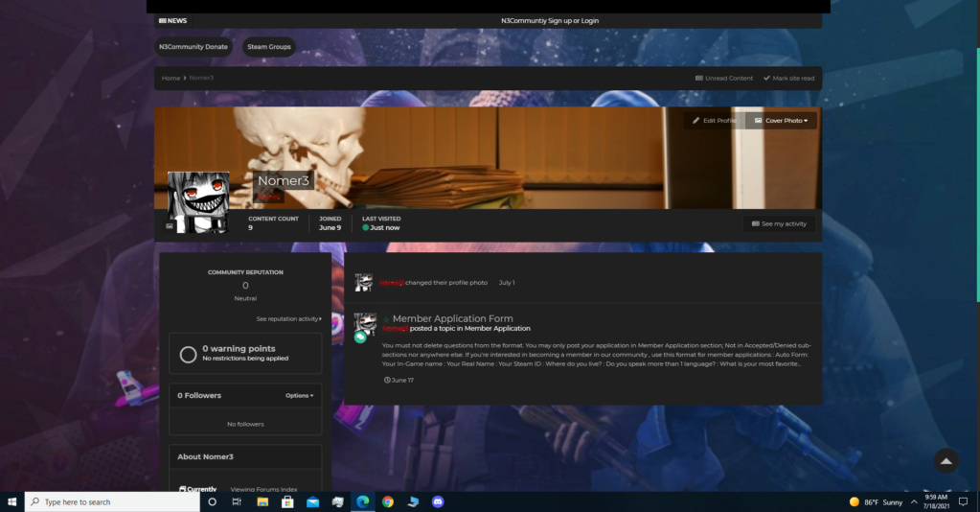Click the green speech bubble badge on post avatar
980x512 pixels.
click(x=360, y=337)
